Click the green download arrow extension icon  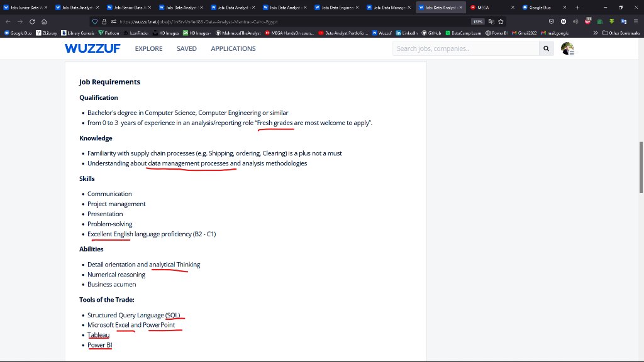click(x=611, y=21)
